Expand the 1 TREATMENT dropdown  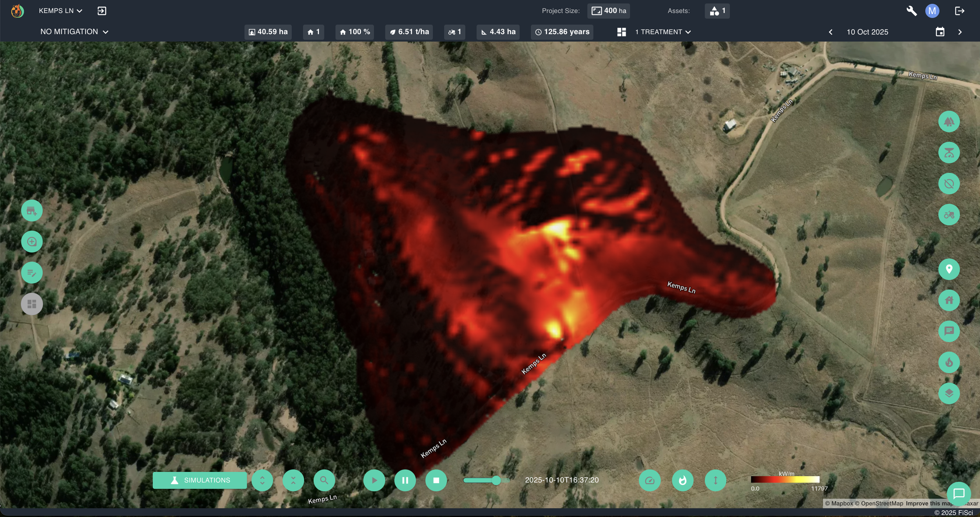[x=662, y=32]
